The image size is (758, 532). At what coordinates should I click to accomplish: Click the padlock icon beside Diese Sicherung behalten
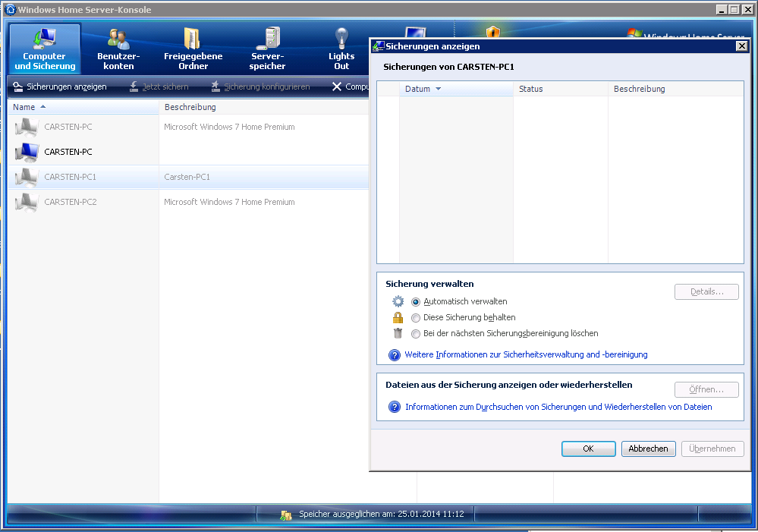pos(398,317)
